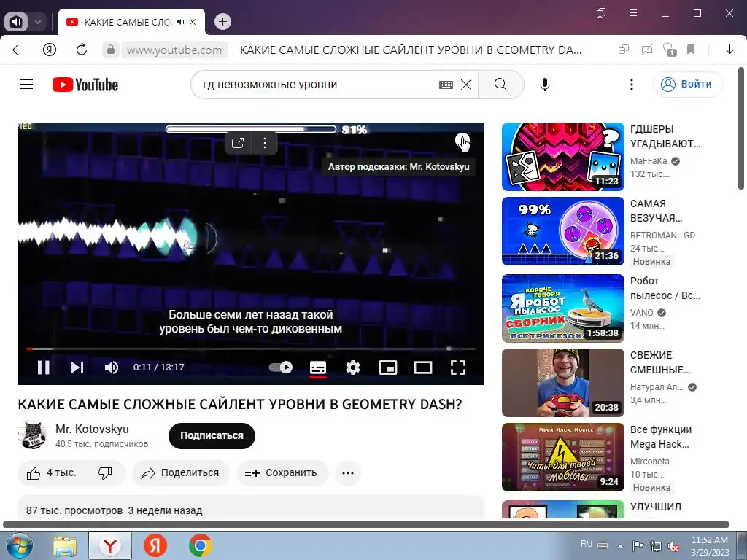The height and width of the screenshot is (560, 747).
Task: Start voice search with microphone
Action: click(545, 85)
